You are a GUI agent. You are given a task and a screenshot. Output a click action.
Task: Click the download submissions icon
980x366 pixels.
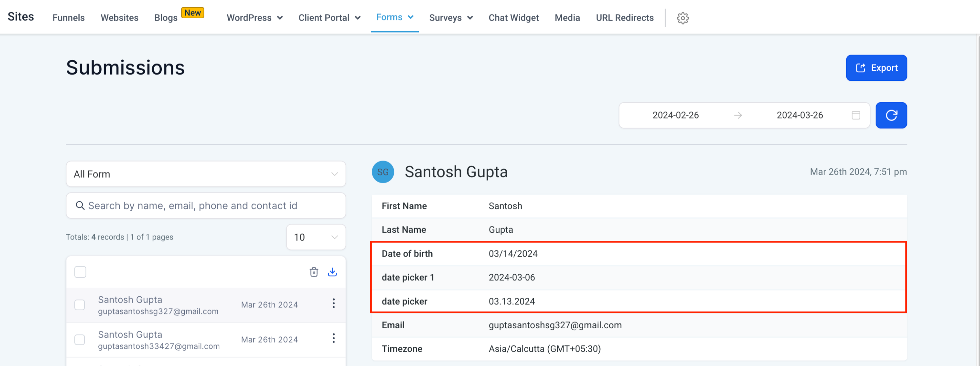pos(332,272)
